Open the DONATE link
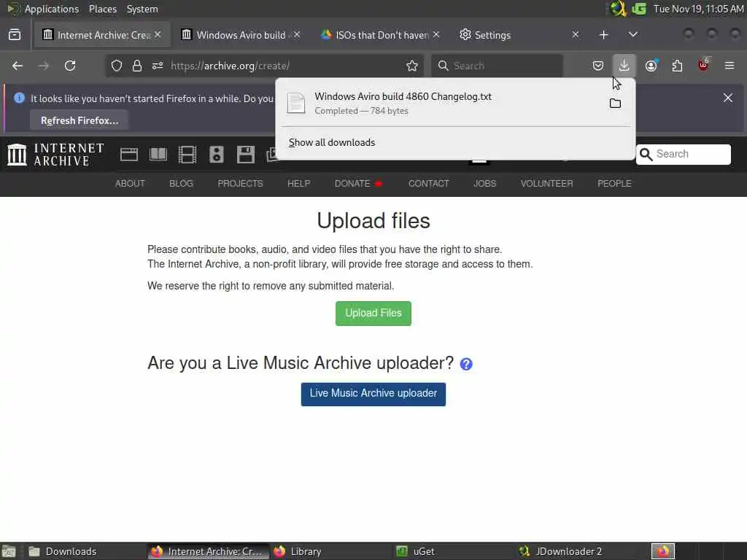The width and height of the screenshot is (747, 560). click(358, 183)
